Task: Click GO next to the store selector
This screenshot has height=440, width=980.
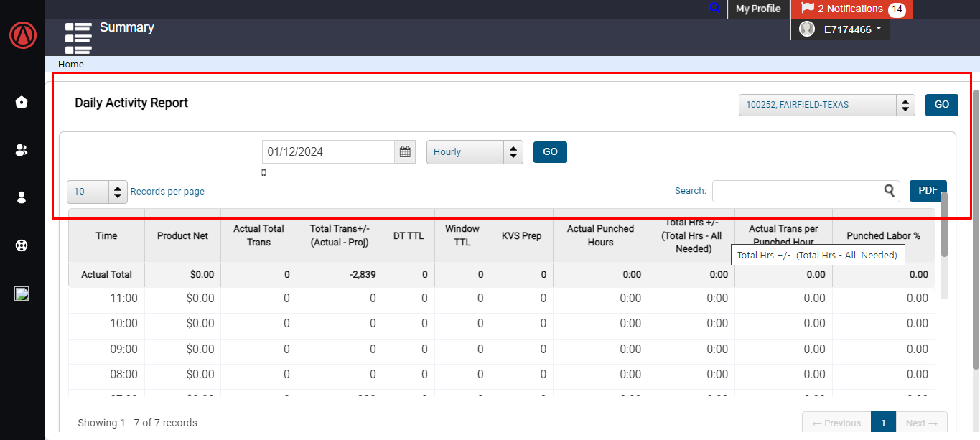Action: click(941, 105)
